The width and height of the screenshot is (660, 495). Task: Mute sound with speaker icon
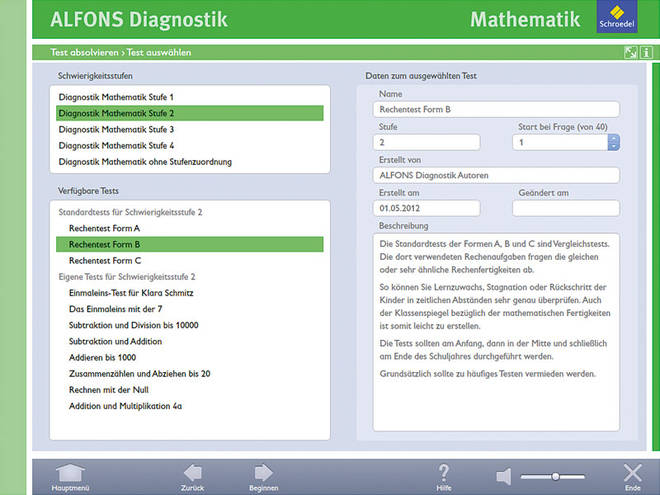click(x=504, y=476)
